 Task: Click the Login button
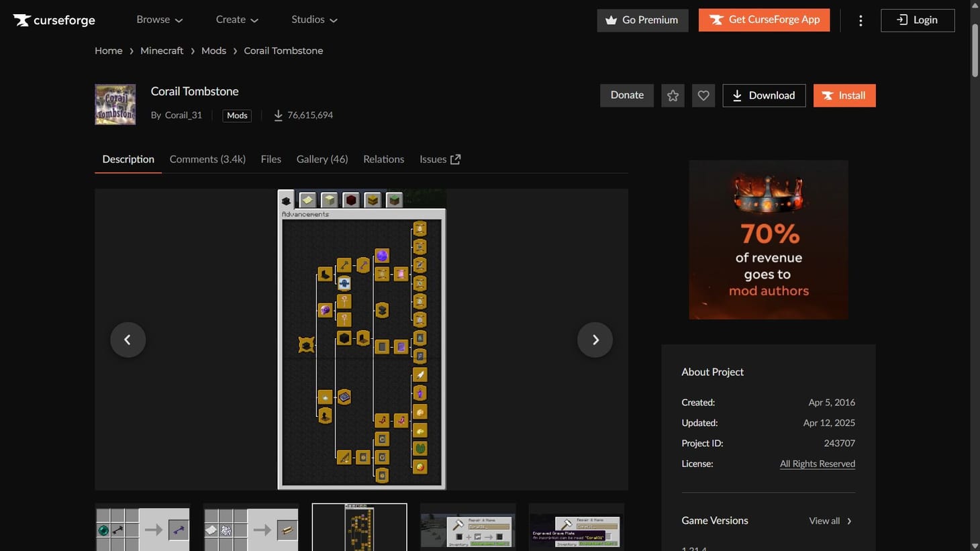(917, 20)
